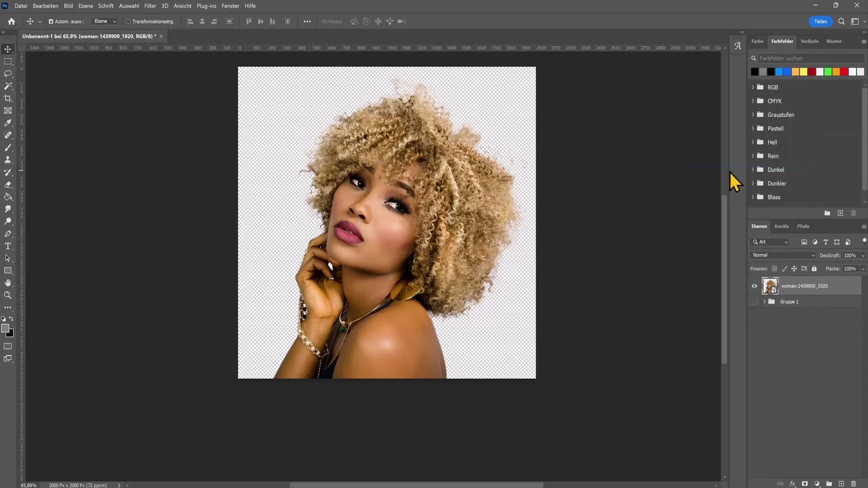Select the Move tool in toolbar
This screenshot has height=488, width=868.
point(8,49)
